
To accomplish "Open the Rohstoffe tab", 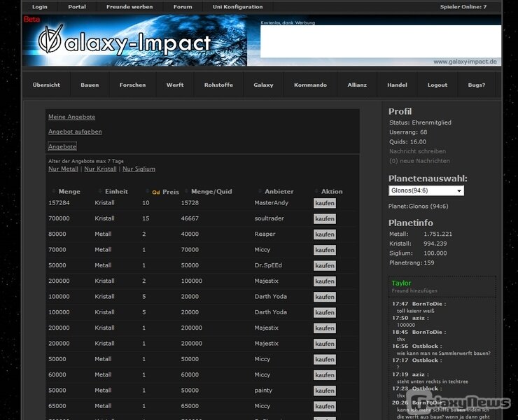I will click(x=218, y=85).
